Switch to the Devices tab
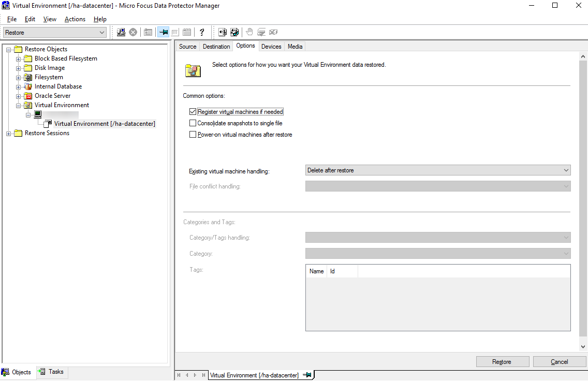This screenshot has width=588, height=381. pos(271,47)
